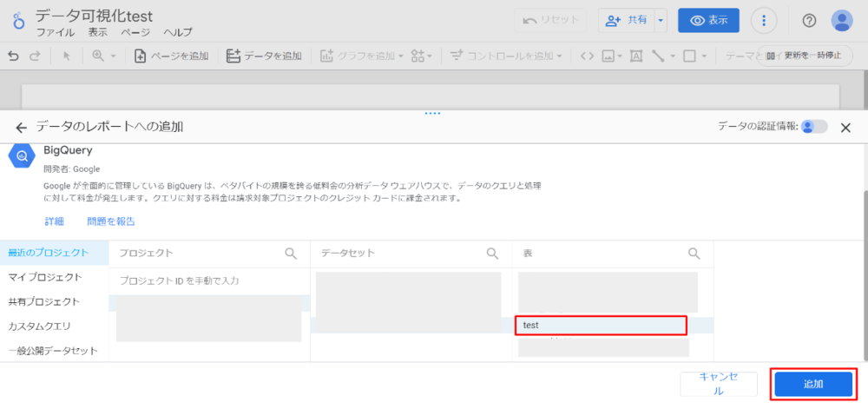The image size is (868, 409).
Task: Click the BigQuery connector icon
Action: click(x=22, y=156)
